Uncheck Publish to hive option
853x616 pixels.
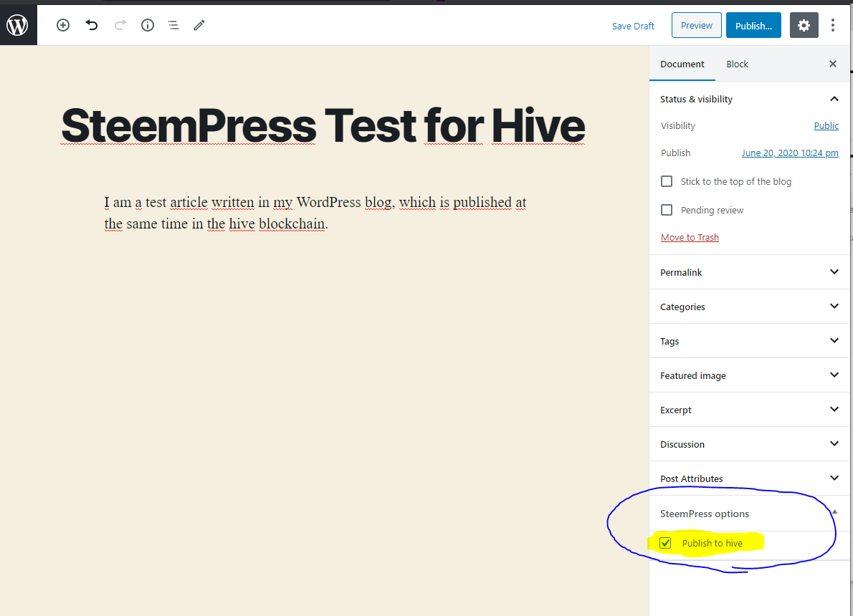[x=665, y=543]
